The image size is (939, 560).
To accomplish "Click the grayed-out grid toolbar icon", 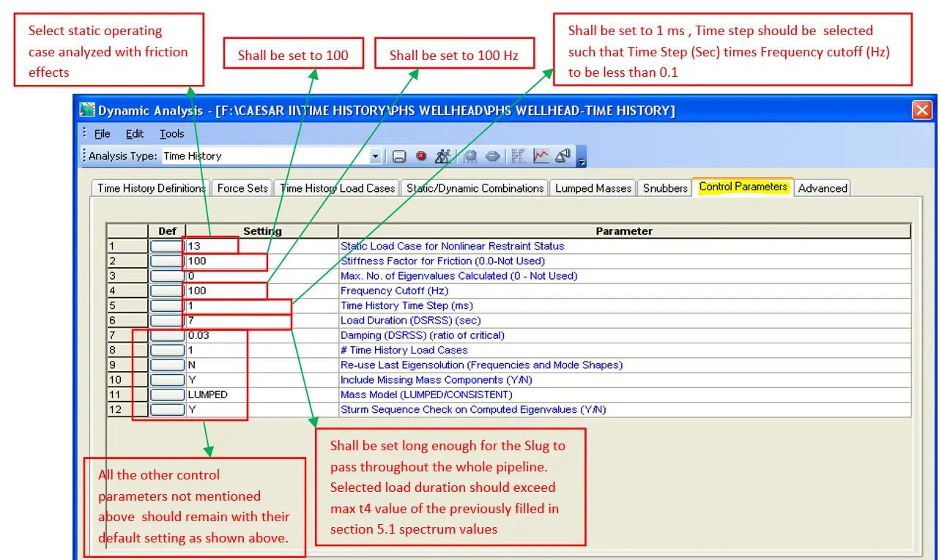I will click(x=519, y=156).
